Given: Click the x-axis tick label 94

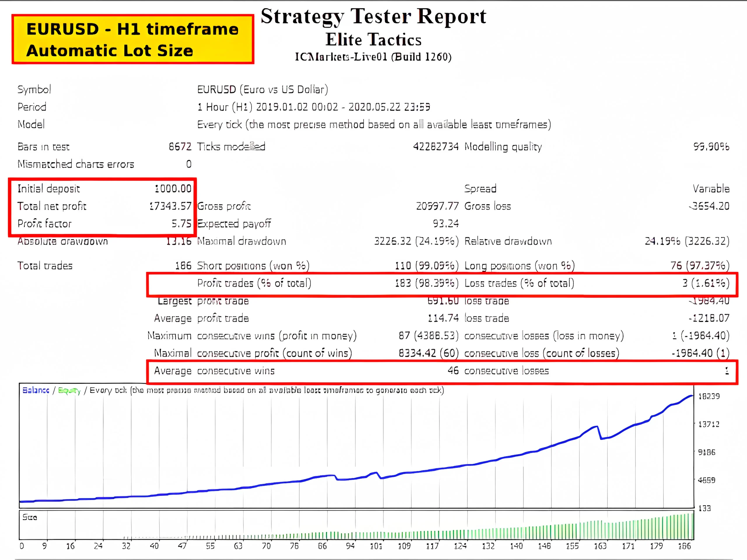Looking at the screenshot, I should (350, 546).
